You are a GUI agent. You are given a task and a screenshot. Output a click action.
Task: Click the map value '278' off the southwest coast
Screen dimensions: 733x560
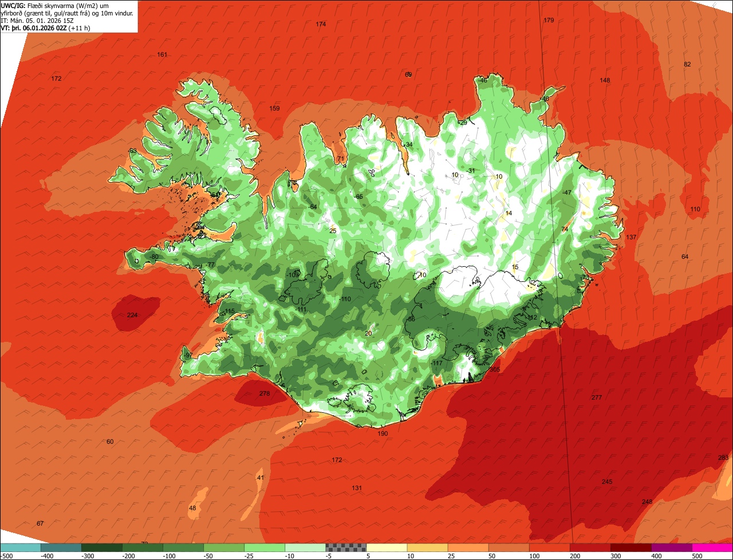(x=264, y=393)
